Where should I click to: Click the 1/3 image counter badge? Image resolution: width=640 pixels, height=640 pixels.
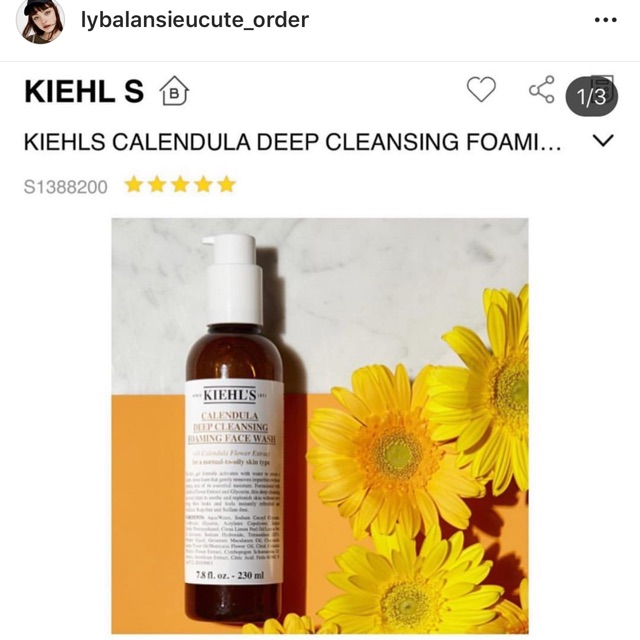591,96
